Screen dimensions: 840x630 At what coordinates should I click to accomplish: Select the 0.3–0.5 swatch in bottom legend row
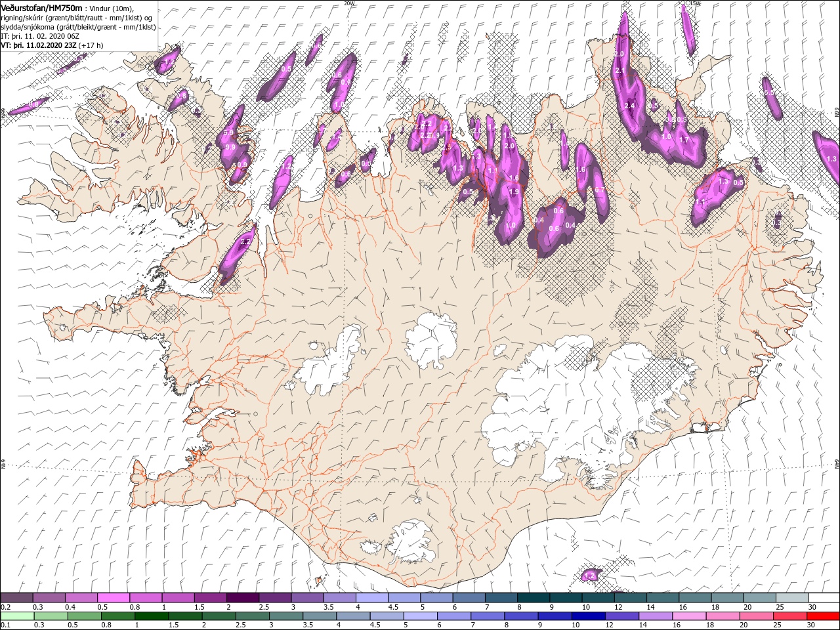[51, 616]
